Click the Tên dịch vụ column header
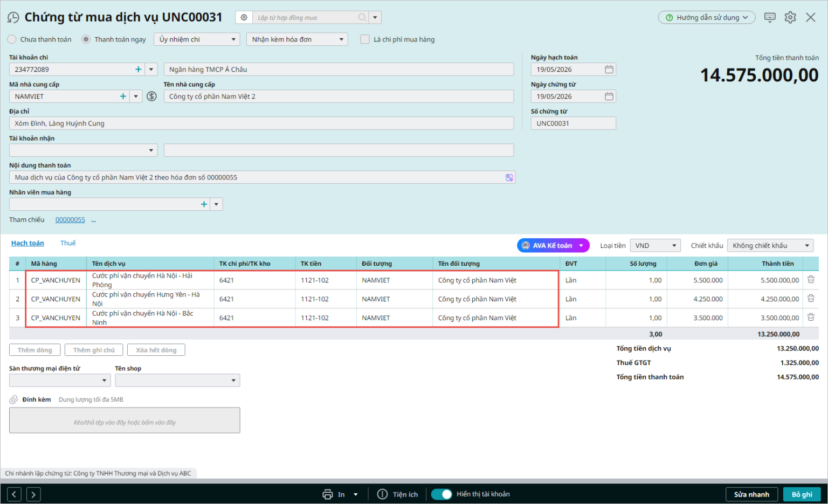 150,264
